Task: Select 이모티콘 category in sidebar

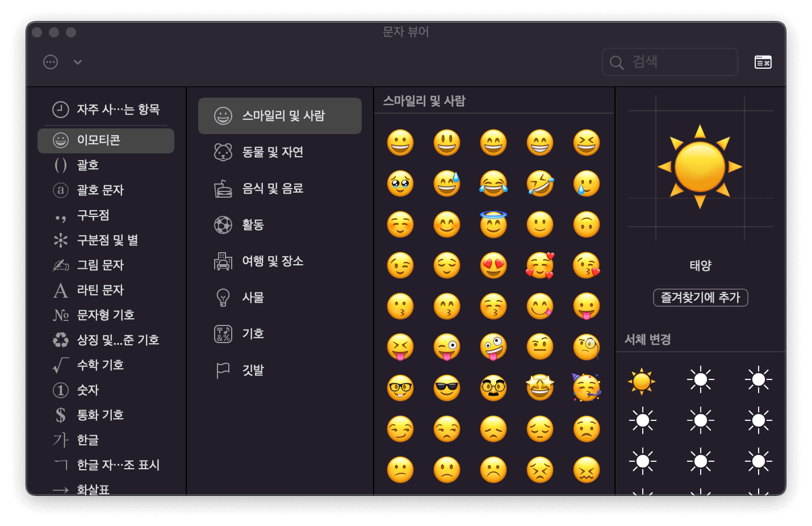Action: [x=106, y=140]
